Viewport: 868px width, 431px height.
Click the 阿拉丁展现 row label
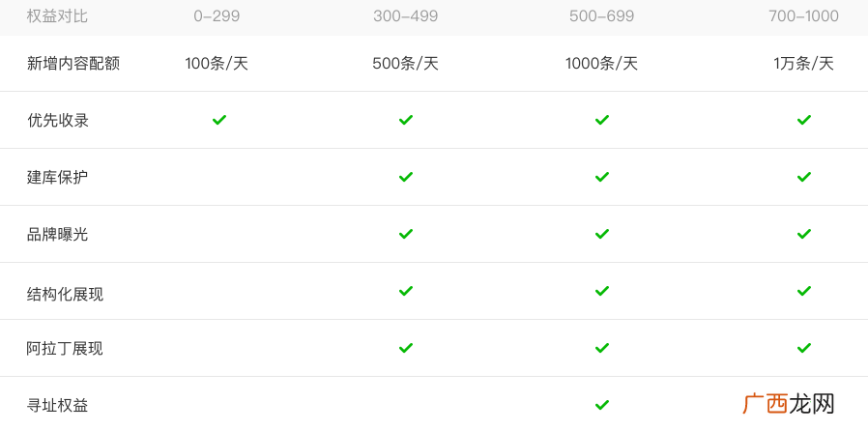click(x=66, y=349)
